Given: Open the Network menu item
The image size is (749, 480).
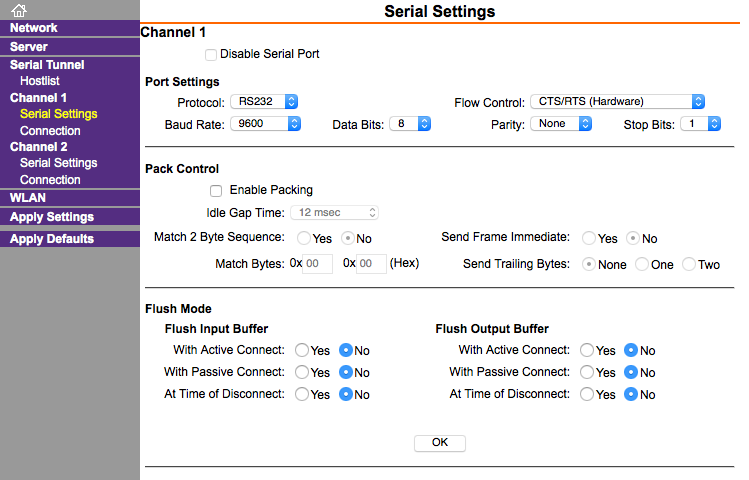Looking at the screenshot, I should (x=34, y=28).
